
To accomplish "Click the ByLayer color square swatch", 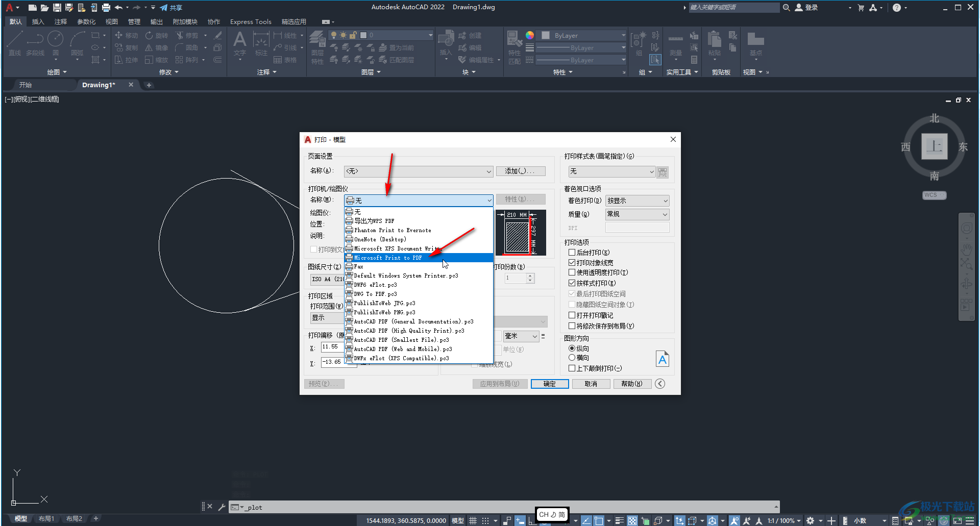I will click(546, 35).
